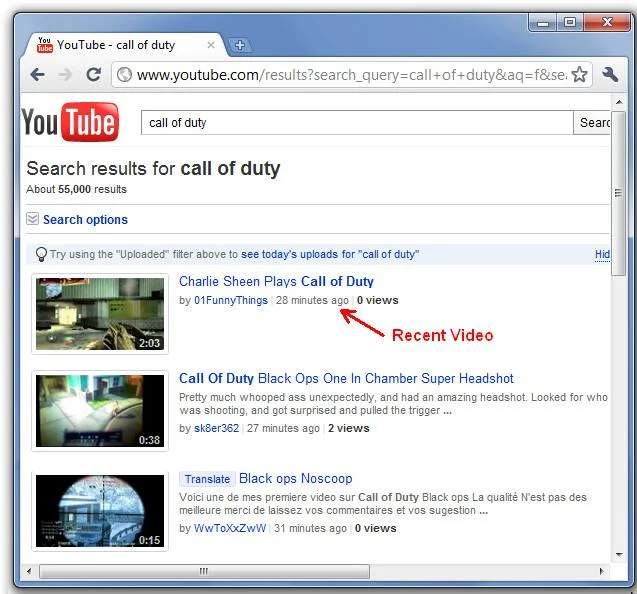
Task: Maximize the browser window
Action: click(570, 22)
